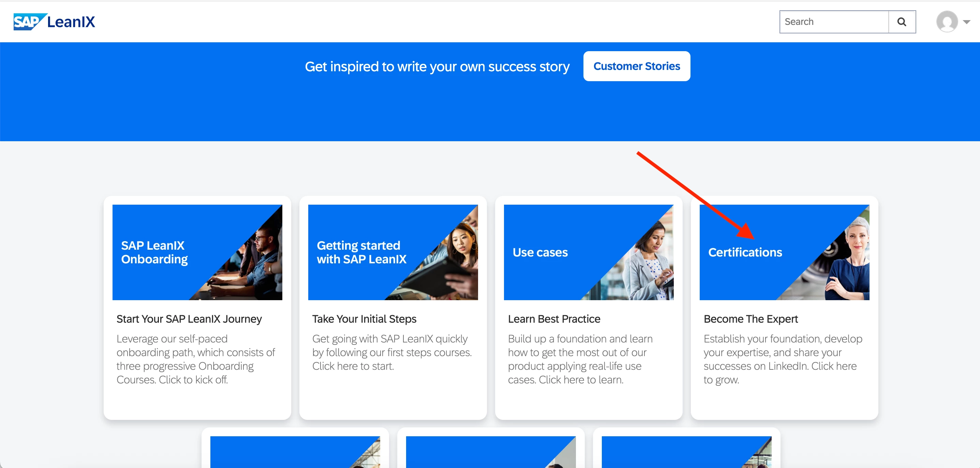
Task: Click the magnifying glass search icon
Action: pyautogui.click(x=901, y=22)
